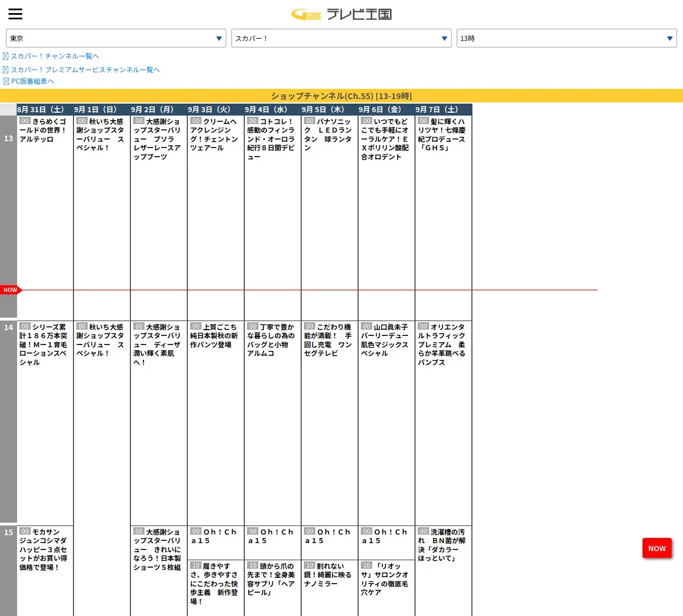Click the G-Guide テレビ王国 logo
Screen dimensions: 683x616
[x=341, y=14]
